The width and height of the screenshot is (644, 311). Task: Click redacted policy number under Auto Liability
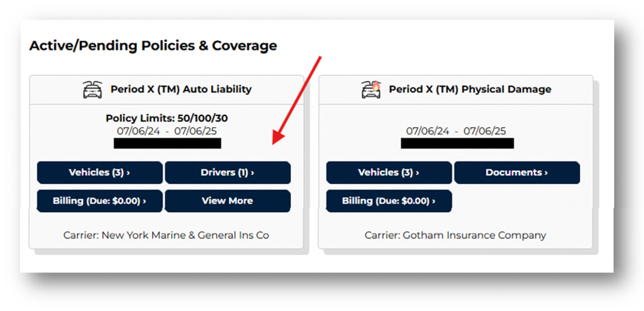[167, 143]
